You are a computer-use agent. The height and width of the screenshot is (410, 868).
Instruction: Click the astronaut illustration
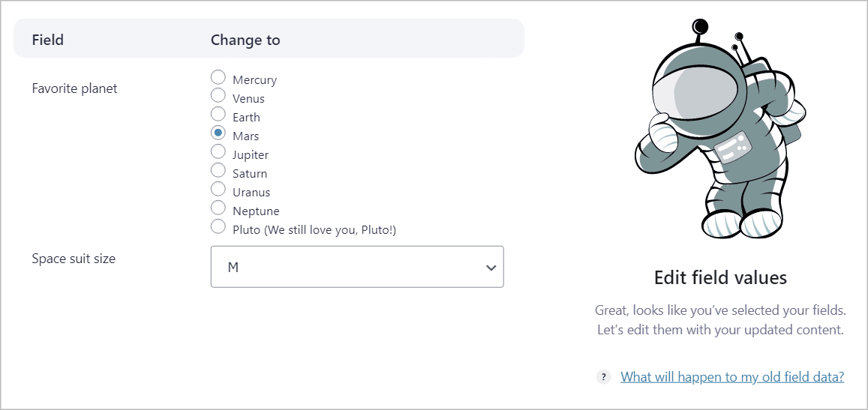(x=719, y=129)
